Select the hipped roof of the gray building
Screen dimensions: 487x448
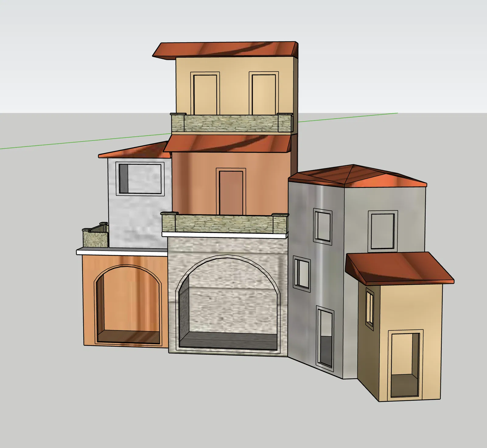(358, 176)
